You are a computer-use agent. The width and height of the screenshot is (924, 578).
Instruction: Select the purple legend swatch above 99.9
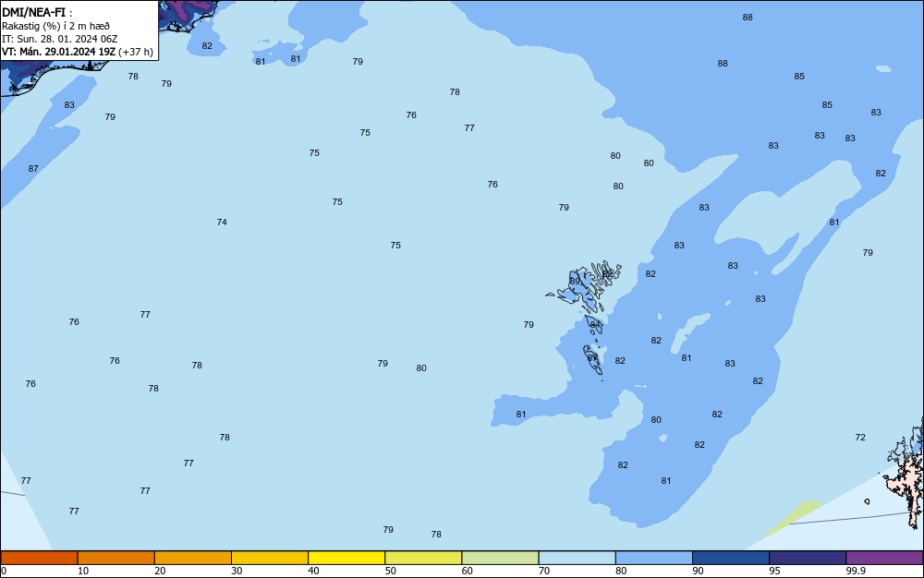[884, 558]
